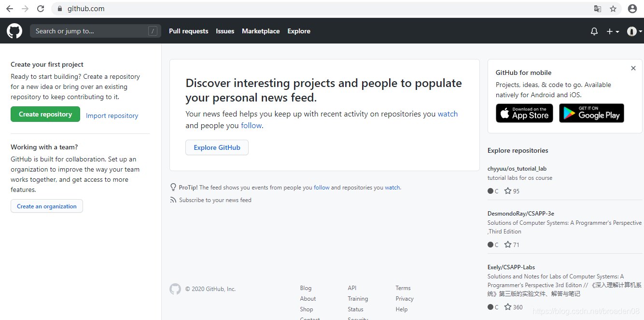Dismiss the GitHub for mobile card

click(x=633, y=68)
